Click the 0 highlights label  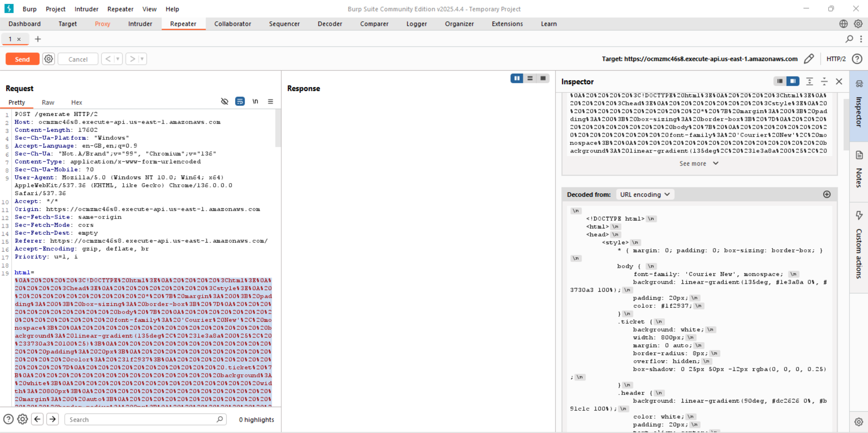click(256, 419)
